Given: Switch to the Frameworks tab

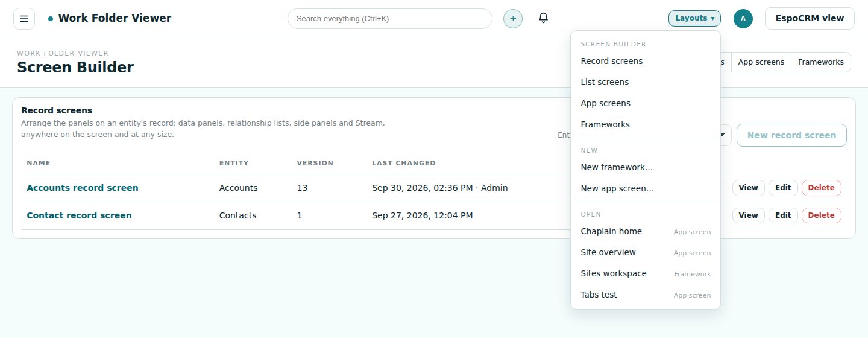Looking at the screenshot, I should tap(820, 62).
